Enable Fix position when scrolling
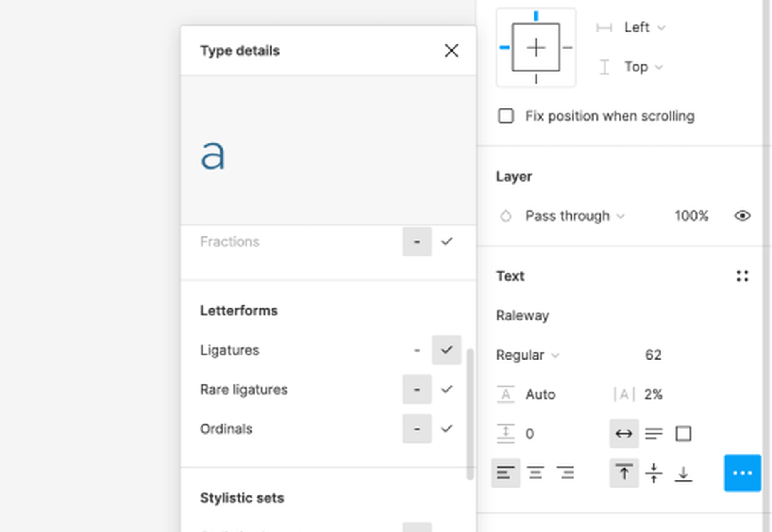The image size is (772, 532). point(506,116)
